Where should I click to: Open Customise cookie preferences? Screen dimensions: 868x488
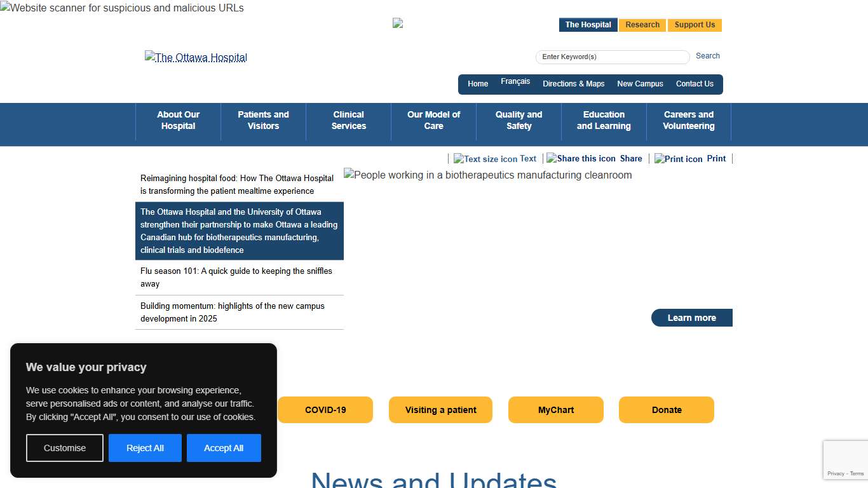pos(65,448)
